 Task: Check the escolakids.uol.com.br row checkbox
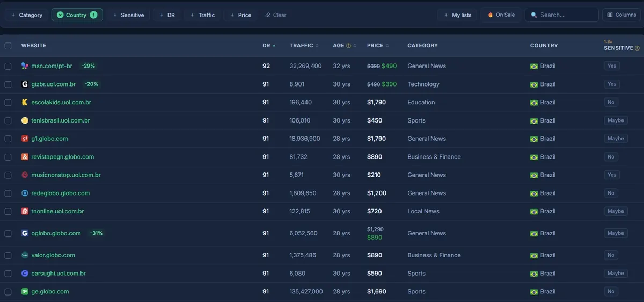click(x=8, y=103)
